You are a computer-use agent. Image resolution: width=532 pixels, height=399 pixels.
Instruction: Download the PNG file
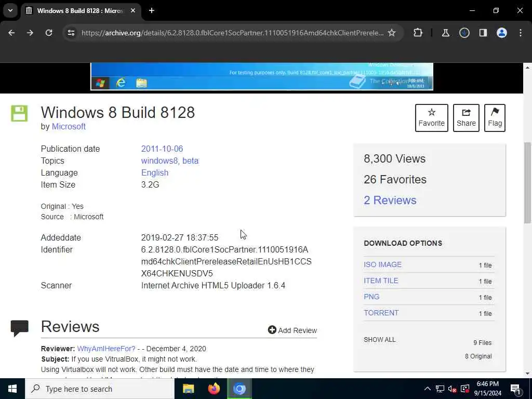[371, 297]
